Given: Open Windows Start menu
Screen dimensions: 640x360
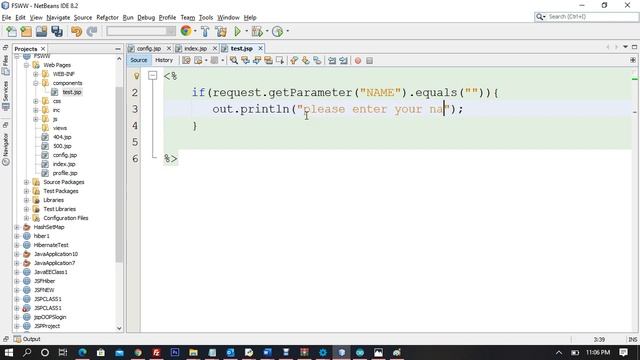Looking at the screenshot, I should point(9,352).
